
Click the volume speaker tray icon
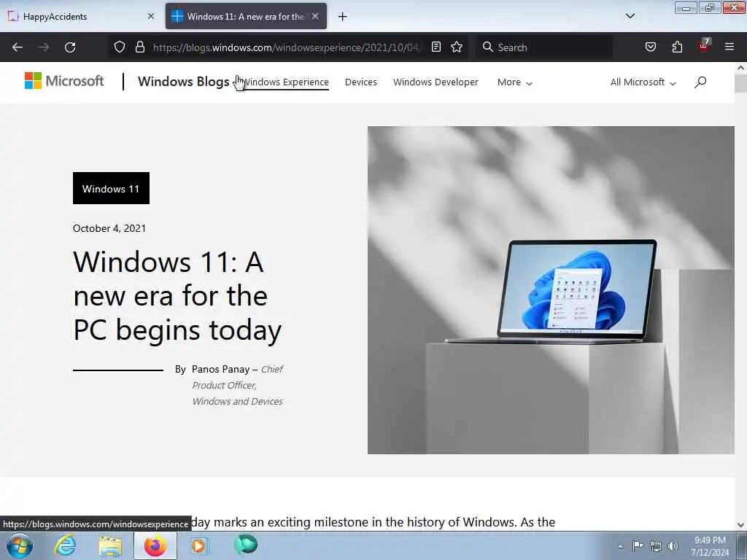coord(673,546)
